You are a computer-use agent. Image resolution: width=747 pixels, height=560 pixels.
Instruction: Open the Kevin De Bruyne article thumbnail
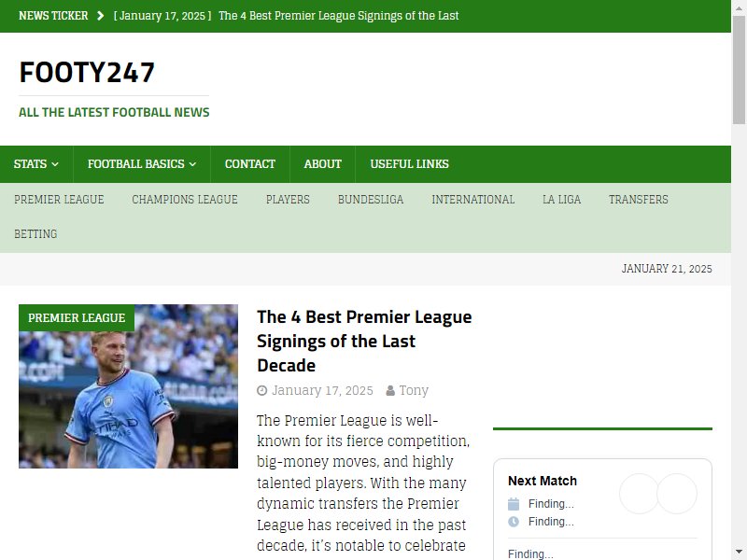point(128,386)
